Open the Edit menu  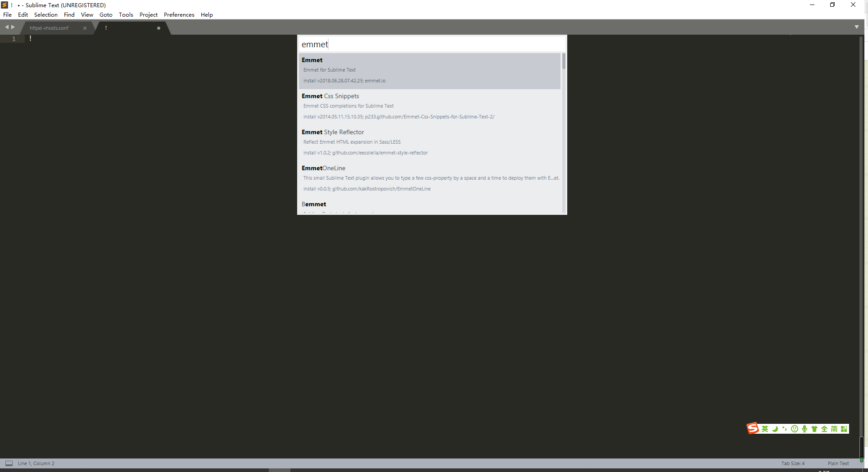23,14
